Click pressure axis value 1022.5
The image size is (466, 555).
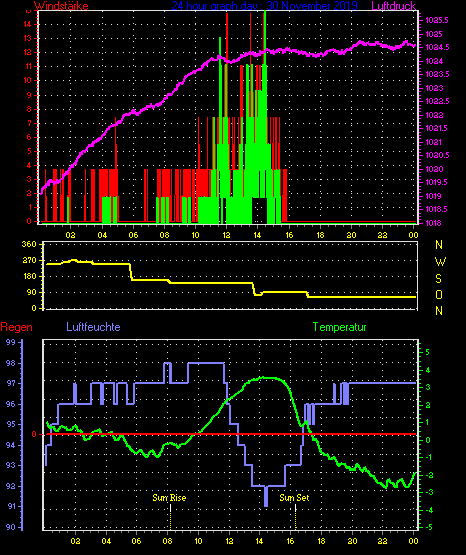click(x=437, y=101)
